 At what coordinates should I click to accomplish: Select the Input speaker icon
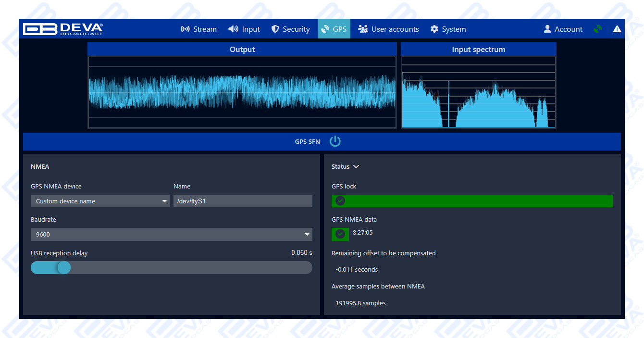pos(233,29)
